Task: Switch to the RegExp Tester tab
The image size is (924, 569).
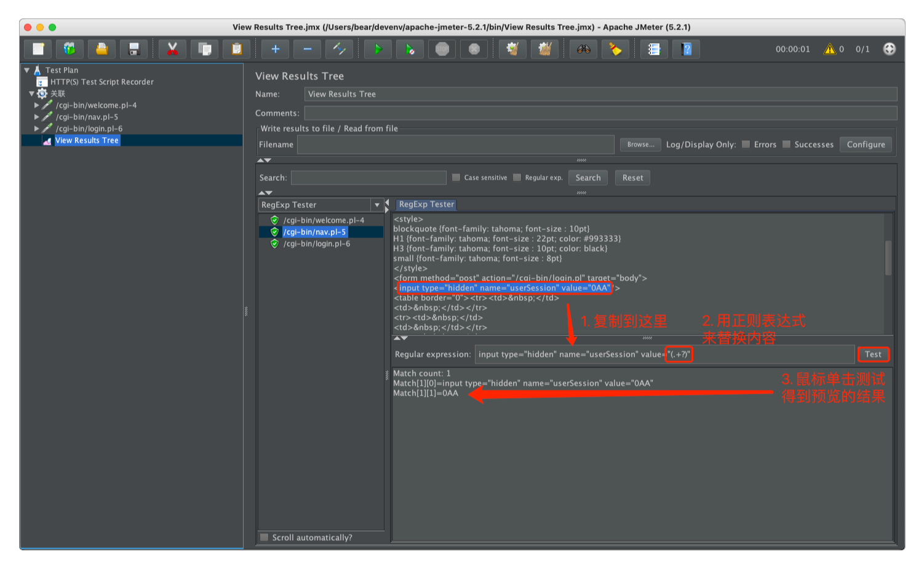Action: coord(426,204)
